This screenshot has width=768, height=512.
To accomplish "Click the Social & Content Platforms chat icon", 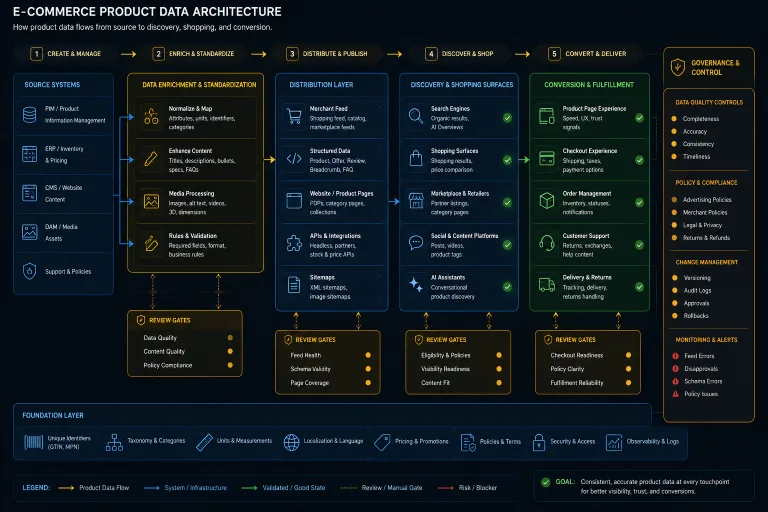I will (416, 243).
